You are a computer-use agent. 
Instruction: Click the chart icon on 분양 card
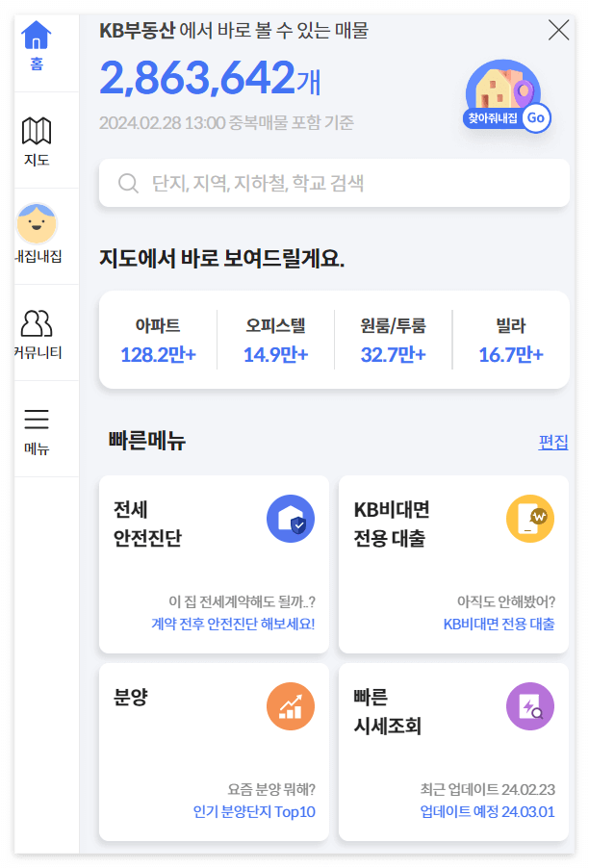(x=291, y=705)
